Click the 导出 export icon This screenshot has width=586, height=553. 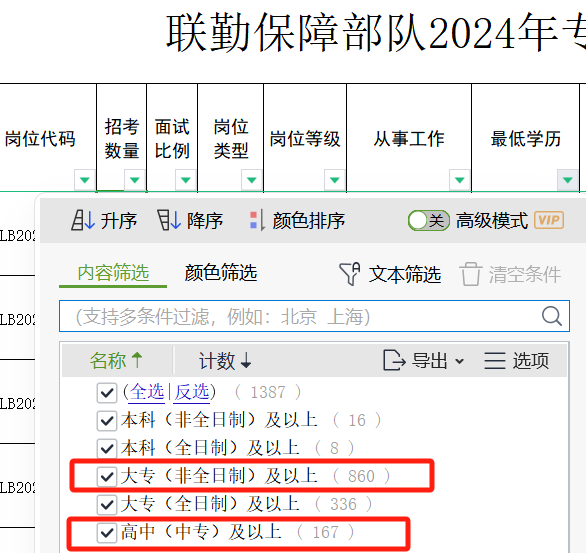394,361
